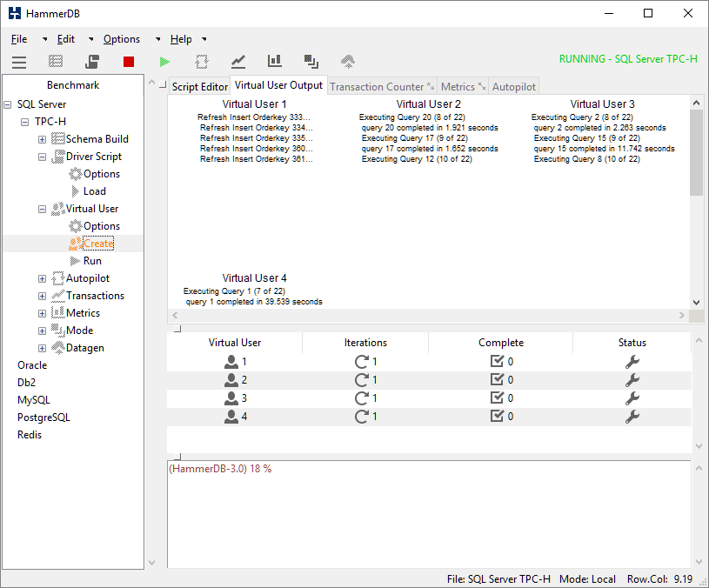Click the virtual user output vertical scrollbar thumb
709x588 pixels.
click(696, 152)
